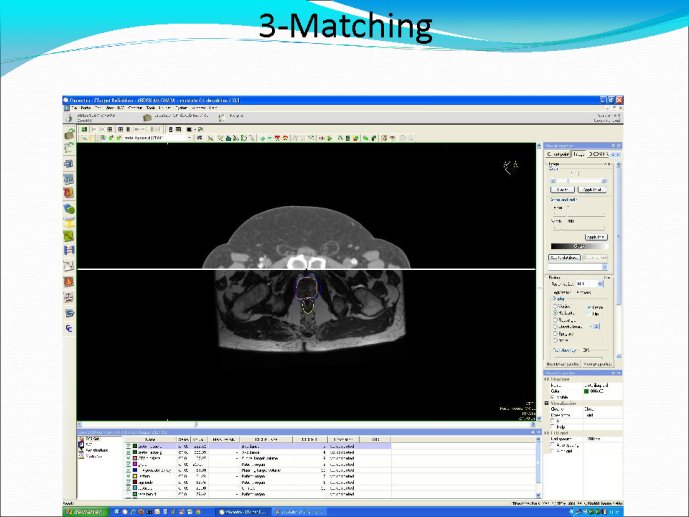Click the horizontal scrollbar below image view
This screenshot has height=517, width=689.
(x=306, y=425)
